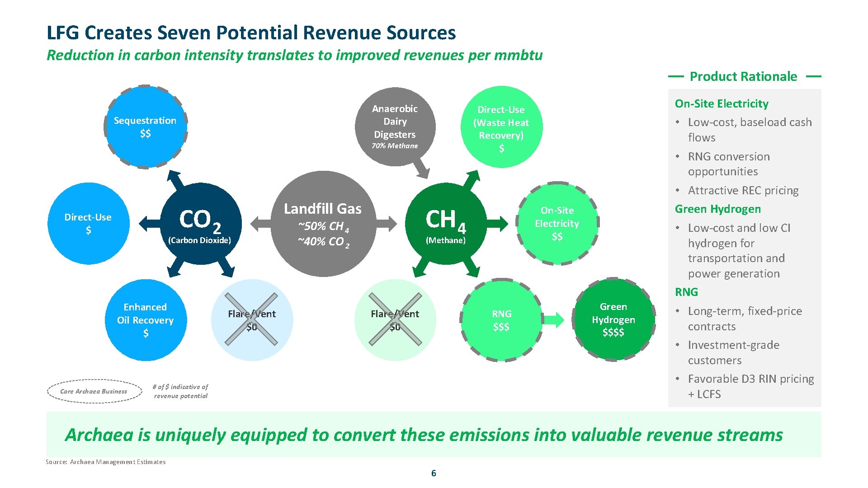Click 'Source: Archaea Management Estimates' footnote

tap(106, 462)
